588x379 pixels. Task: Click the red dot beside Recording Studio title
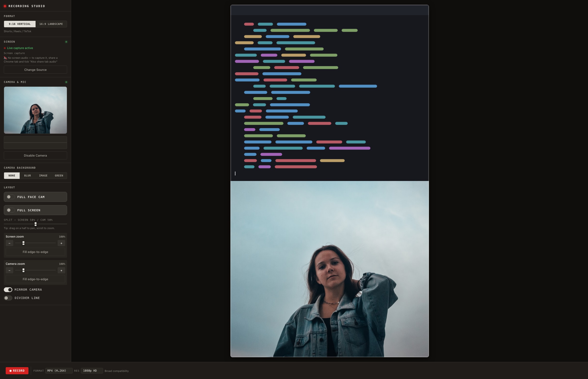point(5,6)
